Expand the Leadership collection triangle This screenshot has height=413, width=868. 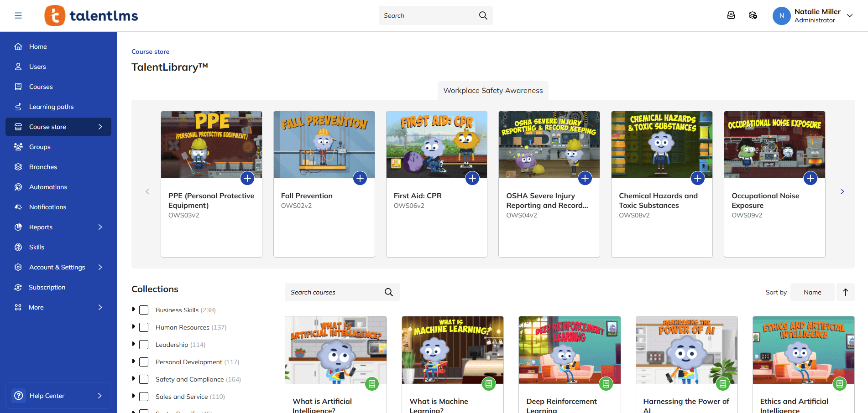[133, 344]
